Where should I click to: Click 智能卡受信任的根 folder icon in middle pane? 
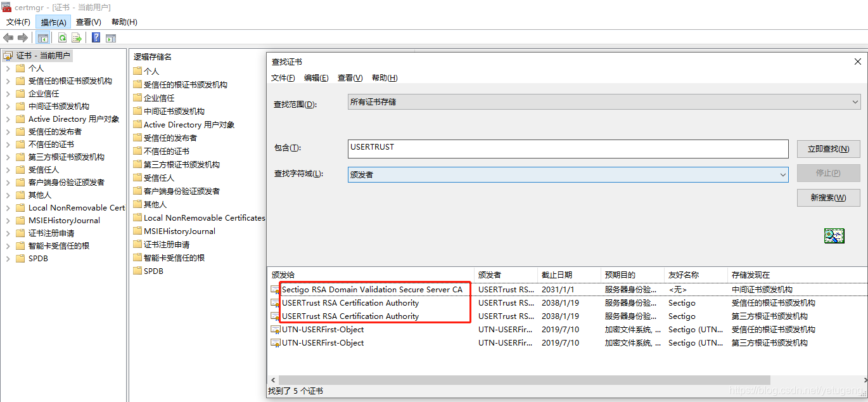click(137, 257)
